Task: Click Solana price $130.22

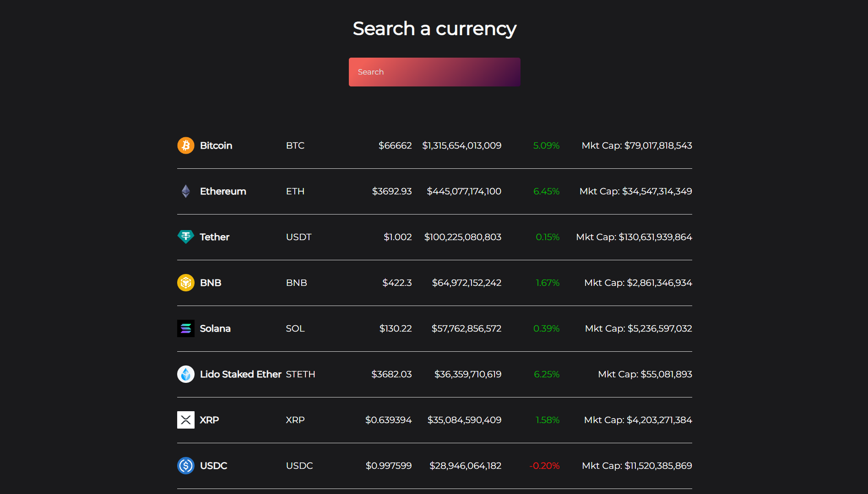Action: (x=396, y=328)
